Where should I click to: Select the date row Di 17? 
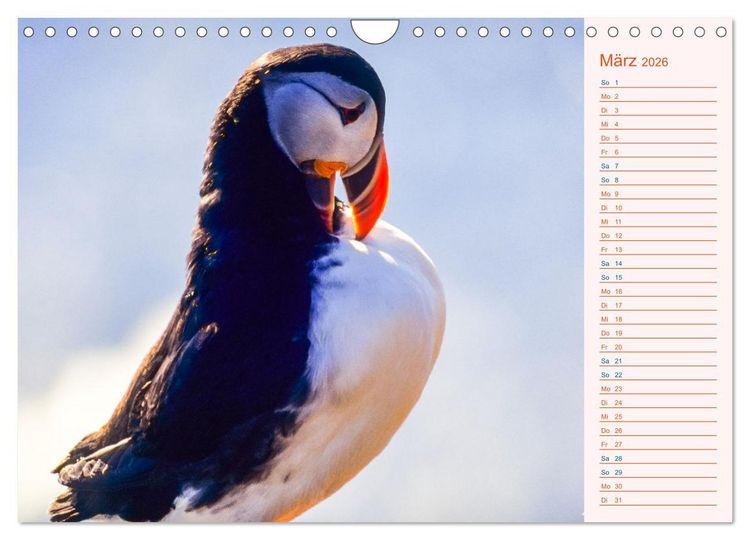click(x=658, y=305)
